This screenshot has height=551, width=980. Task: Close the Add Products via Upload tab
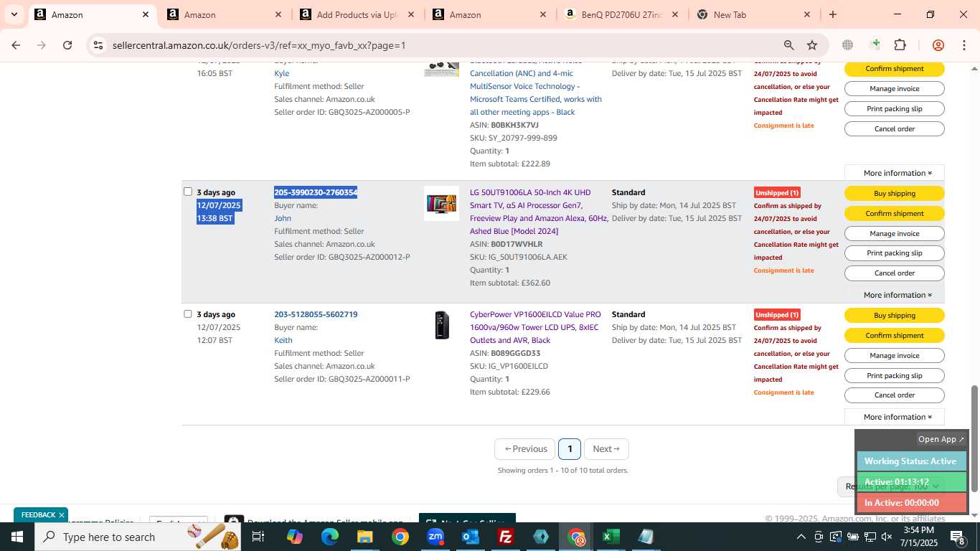(410, 14)
